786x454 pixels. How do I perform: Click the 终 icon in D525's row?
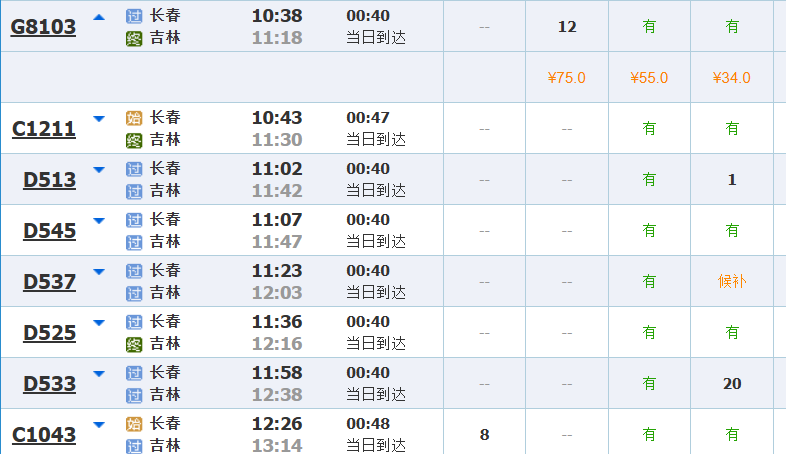click(134, 344)
